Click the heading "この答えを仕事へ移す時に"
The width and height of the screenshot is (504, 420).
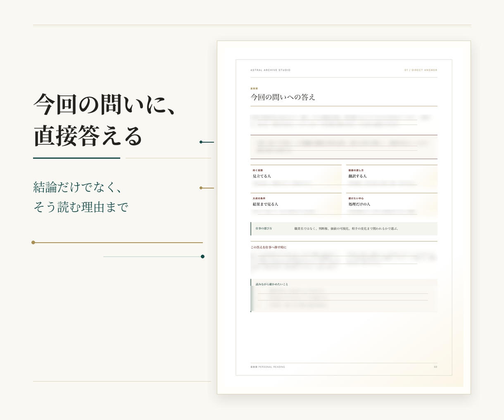(269, 247)
